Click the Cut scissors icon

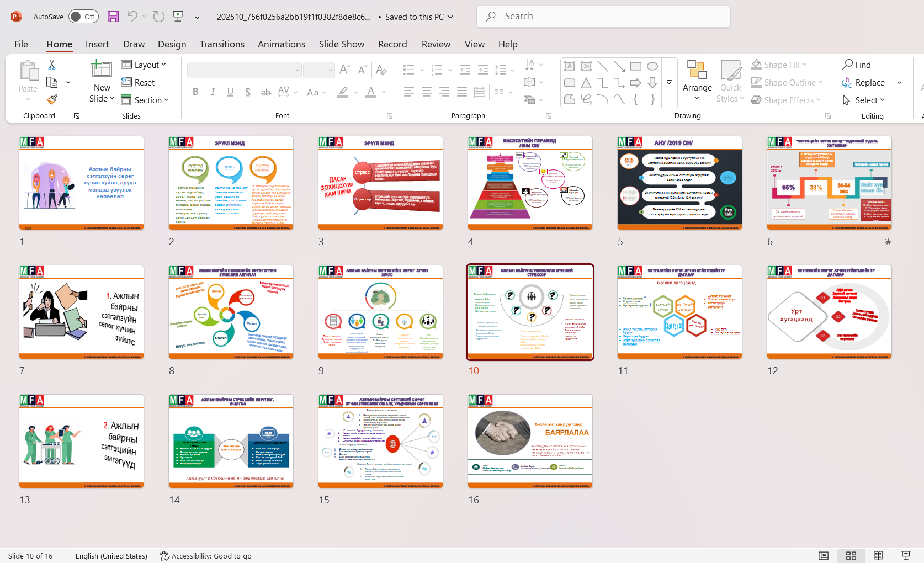coord(52,65)
